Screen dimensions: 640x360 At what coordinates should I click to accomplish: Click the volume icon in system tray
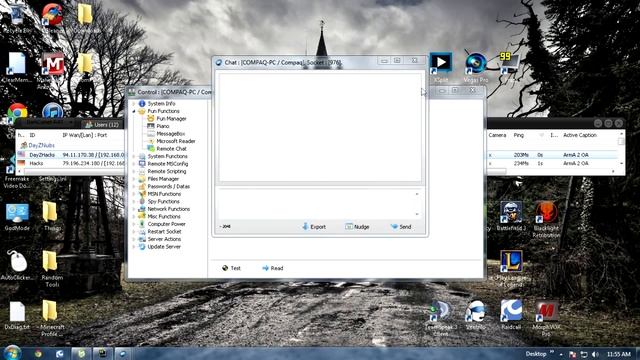595,354
